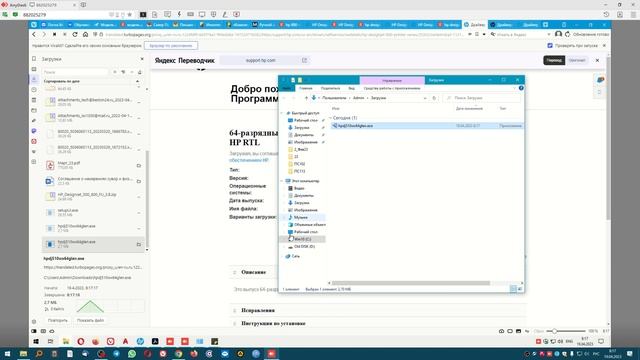Expand 'Быстрый доступ' tree node
The height and width of the screenshot is (360, 640).
coord(282,113)
